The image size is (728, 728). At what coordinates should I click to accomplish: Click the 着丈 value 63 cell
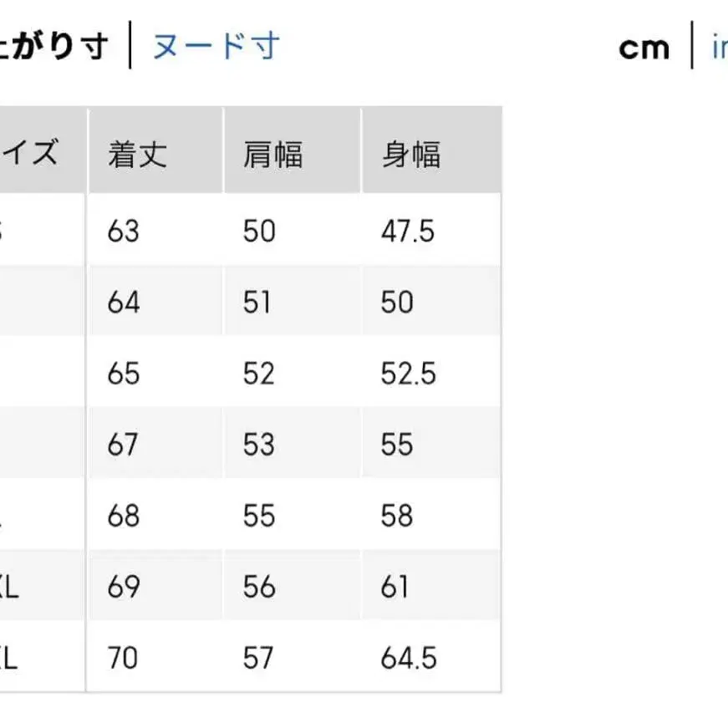[x=121, y=231]
